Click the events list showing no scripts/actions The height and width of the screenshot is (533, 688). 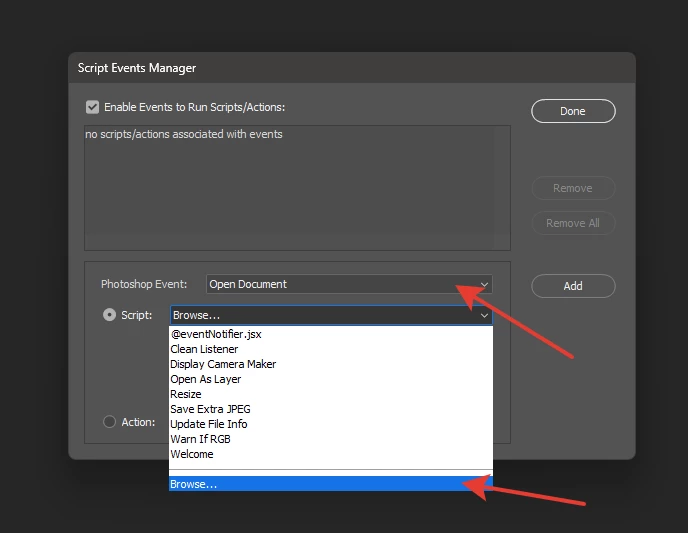click(x=297, y=188)
